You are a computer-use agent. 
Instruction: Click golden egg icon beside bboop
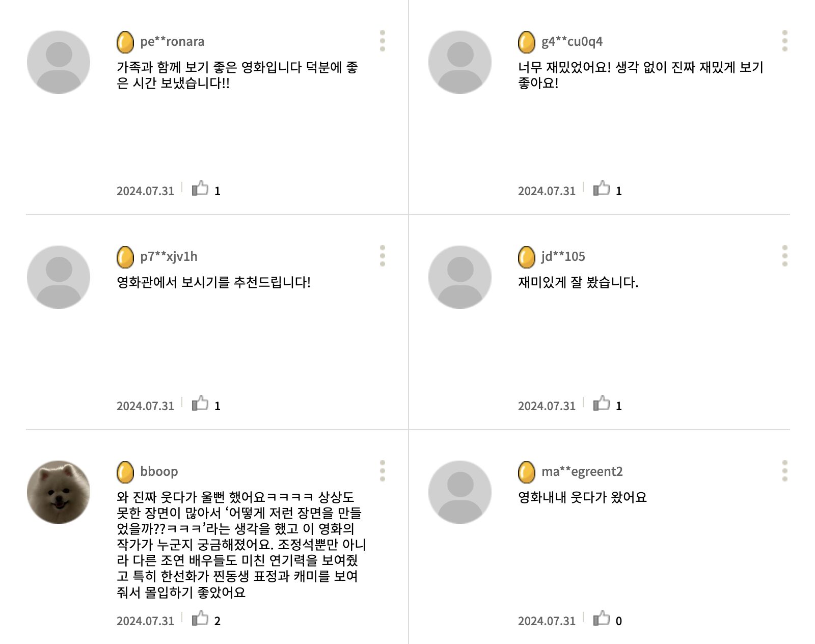click(125, 472)
